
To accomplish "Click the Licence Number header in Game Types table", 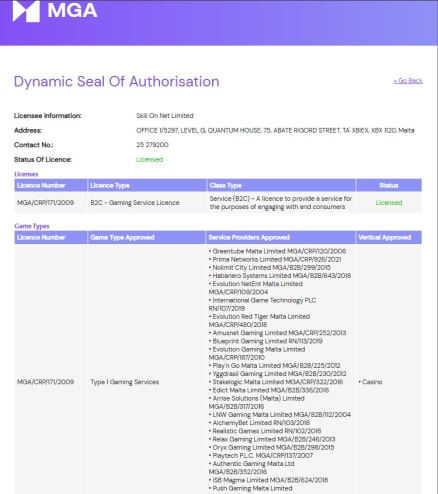I will [51, 237].
